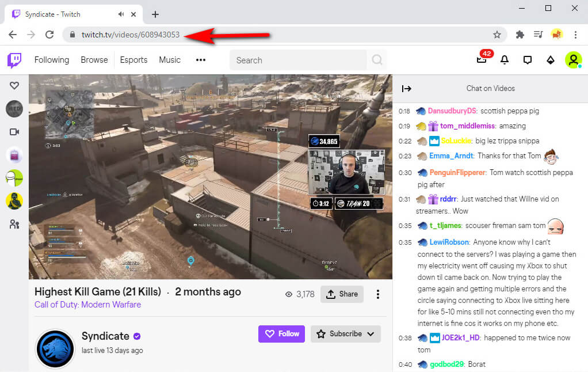Reload the page with refresh icon

(49, 35)
